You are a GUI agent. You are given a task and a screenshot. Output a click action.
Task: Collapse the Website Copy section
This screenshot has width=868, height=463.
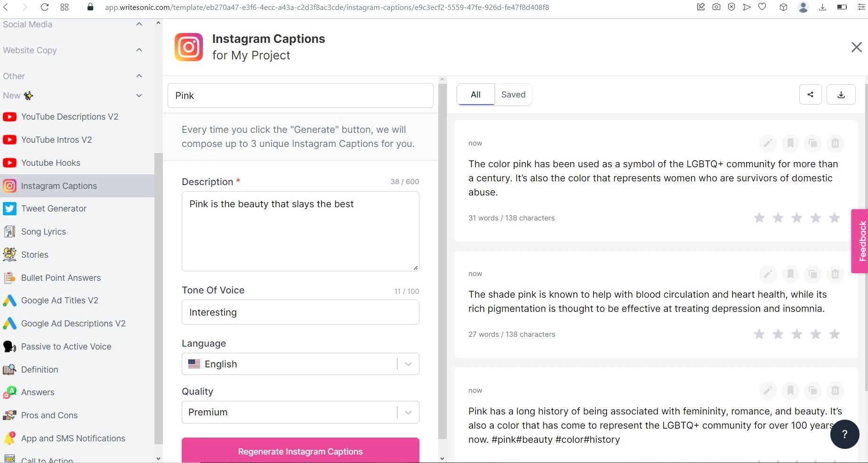coord(139,50)
